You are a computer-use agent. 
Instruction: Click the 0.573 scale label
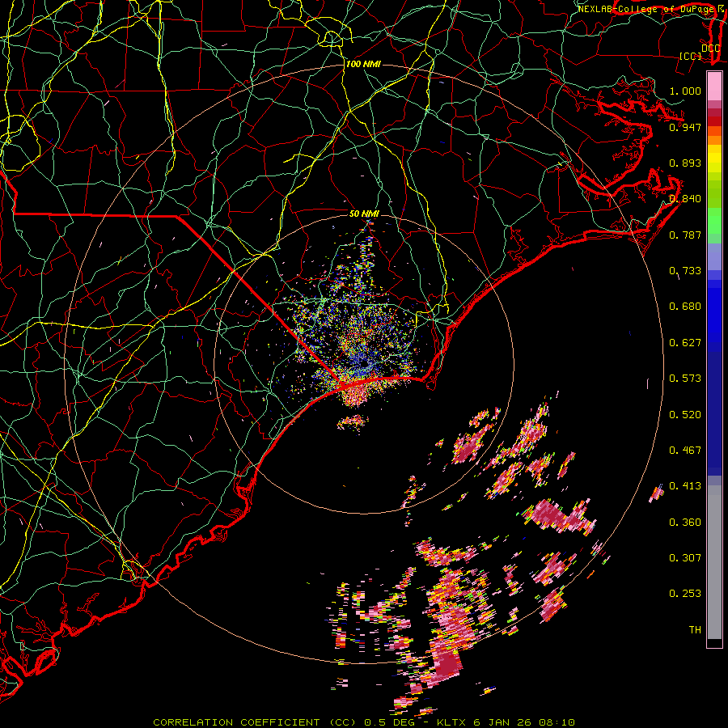pos(685,379)
